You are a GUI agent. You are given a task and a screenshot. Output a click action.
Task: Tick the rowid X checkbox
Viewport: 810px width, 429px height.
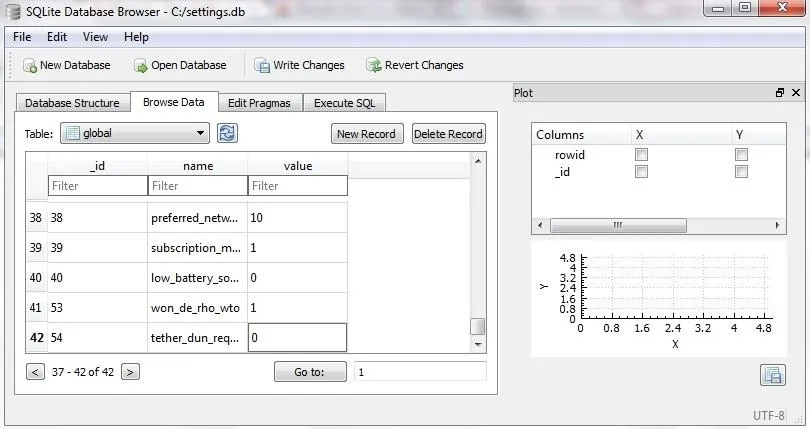642,155
